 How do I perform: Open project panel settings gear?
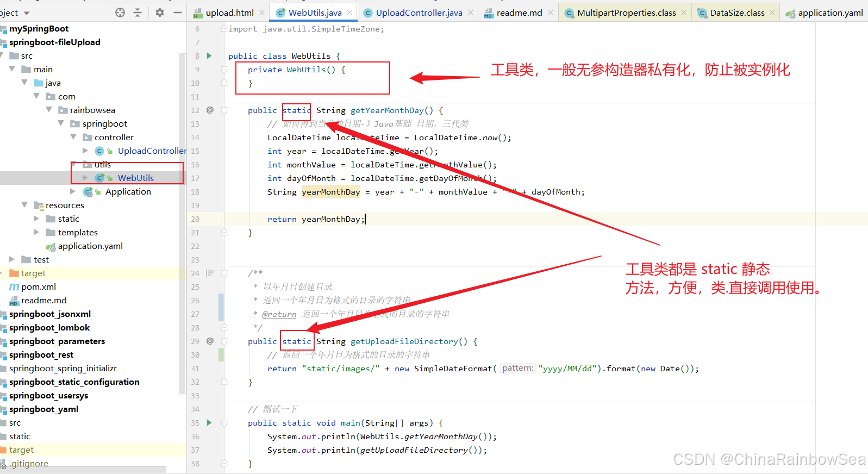click(x=160, y=13)
